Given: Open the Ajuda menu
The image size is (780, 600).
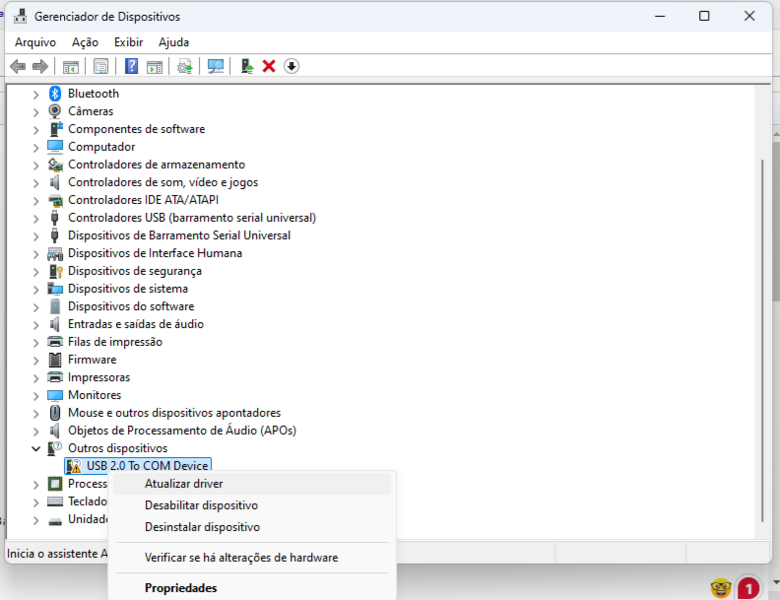Looking at the screenshot, I should tap(174, 42).
